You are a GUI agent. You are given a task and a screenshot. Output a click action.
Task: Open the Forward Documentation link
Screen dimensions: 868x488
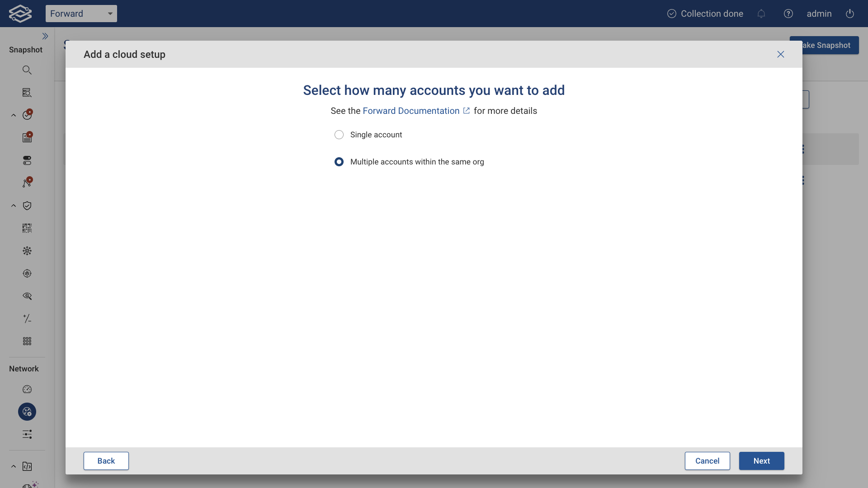(410, 111)
